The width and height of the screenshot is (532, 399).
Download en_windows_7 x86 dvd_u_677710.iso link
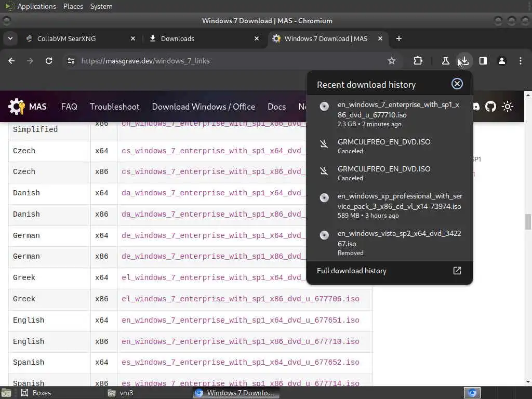pos(241,341)
